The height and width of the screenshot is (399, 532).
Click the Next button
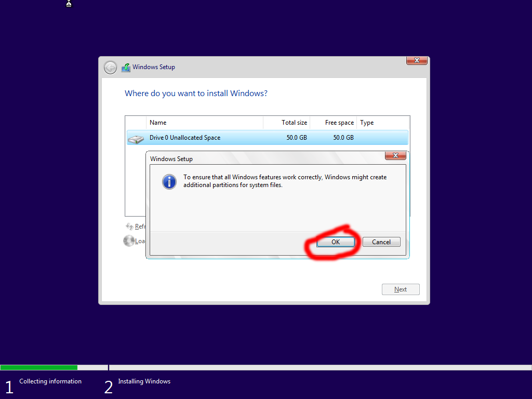[401, 289]
